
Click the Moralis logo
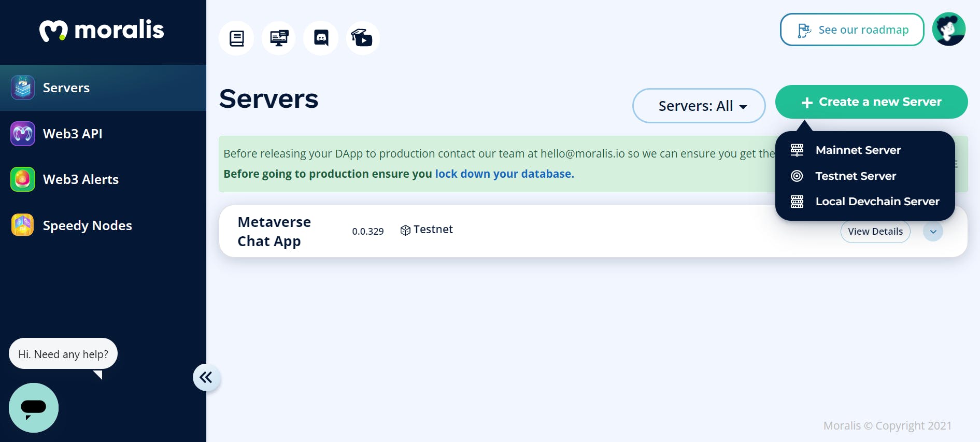click(102, 31)
